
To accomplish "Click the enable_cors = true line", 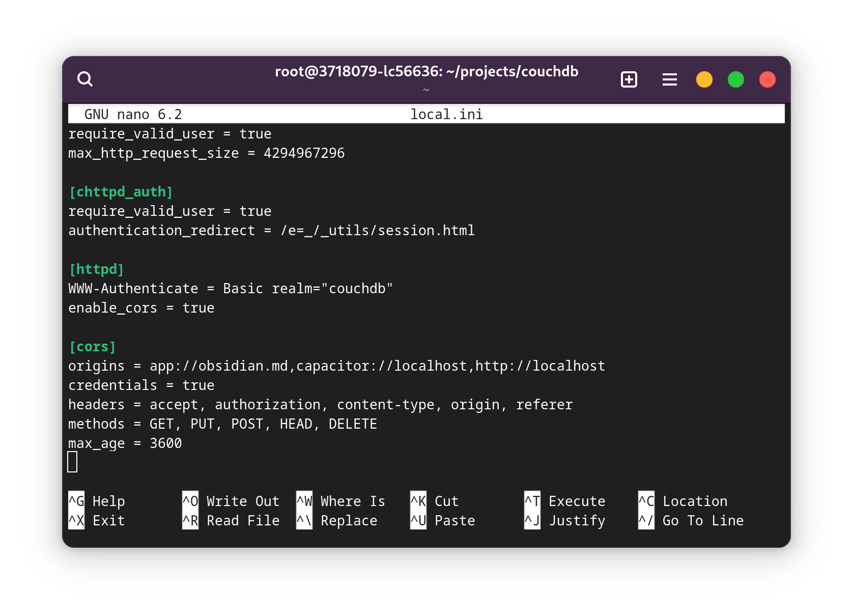I will pyautogui.click(x=141, y=308).
